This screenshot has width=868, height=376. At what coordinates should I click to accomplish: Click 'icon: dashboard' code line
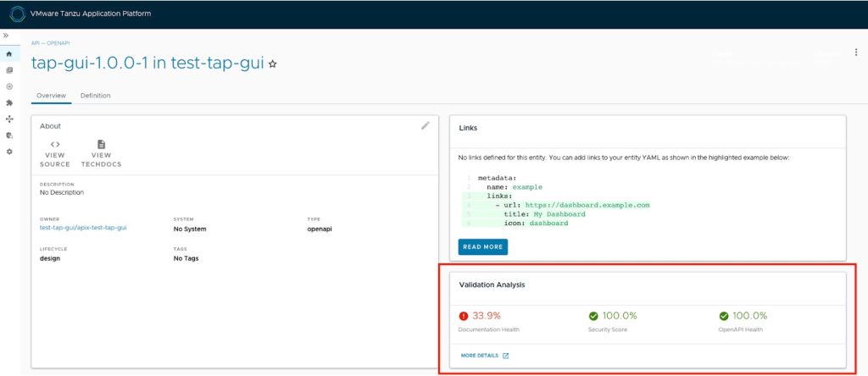pos(536,224)
